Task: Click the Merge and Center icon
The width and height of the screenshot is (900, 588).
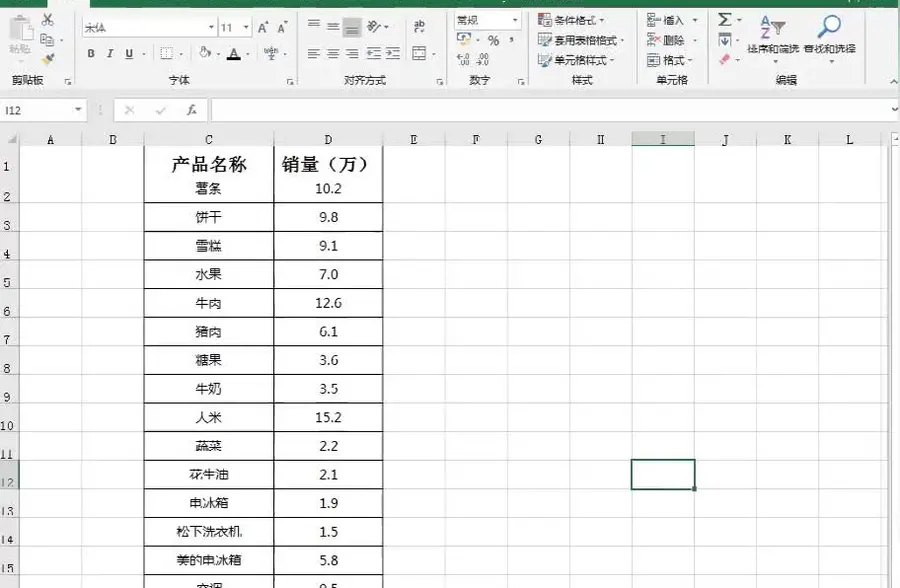Action: pyautogui.click(x=420, y=53)
